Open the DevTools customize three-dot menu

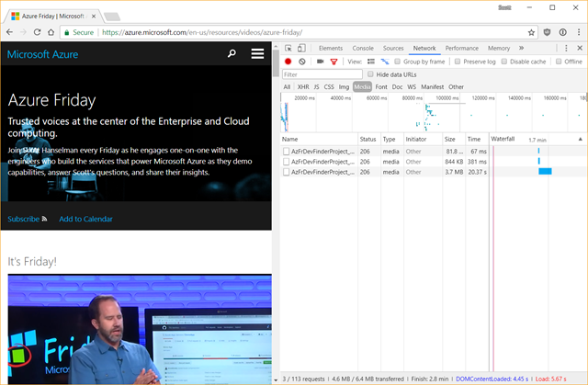click(x=566, y=48)
